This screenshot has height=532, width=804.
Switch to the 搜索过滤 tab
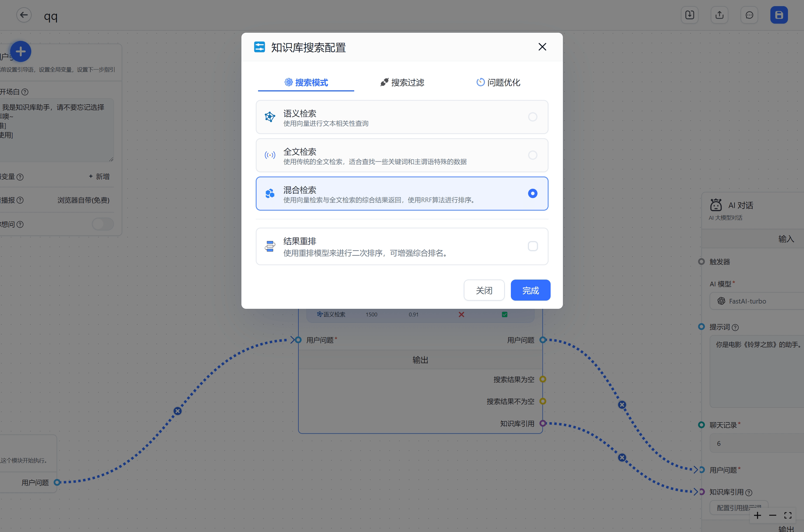tap(402, 82)
